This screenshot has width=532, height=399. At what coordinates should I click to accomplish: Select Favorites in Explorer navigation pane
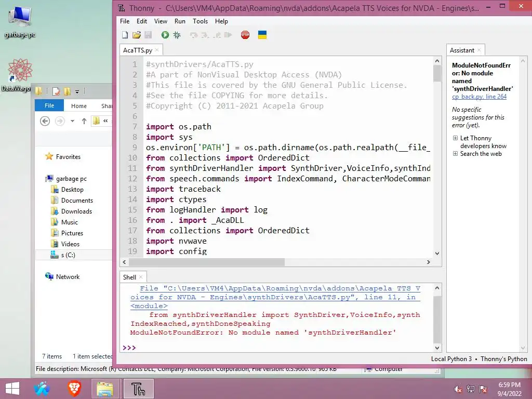(x=63, y=157)
